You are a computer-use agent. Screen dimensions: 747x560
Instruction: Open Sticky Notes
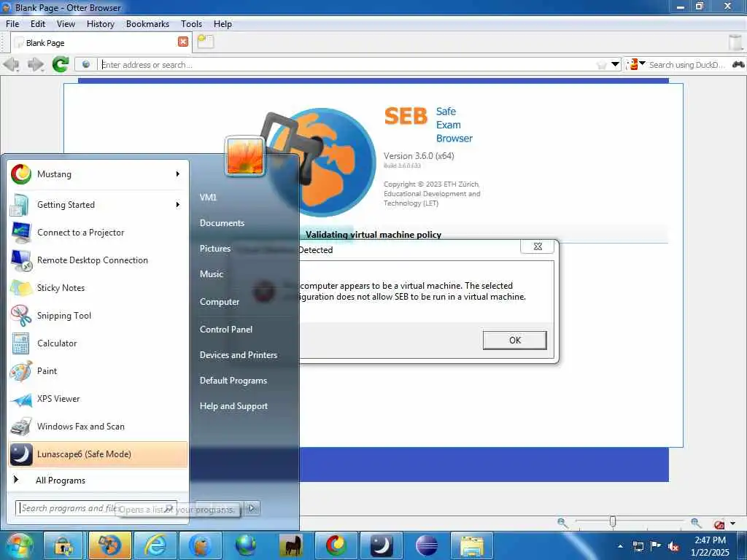[x=98, y=287]
